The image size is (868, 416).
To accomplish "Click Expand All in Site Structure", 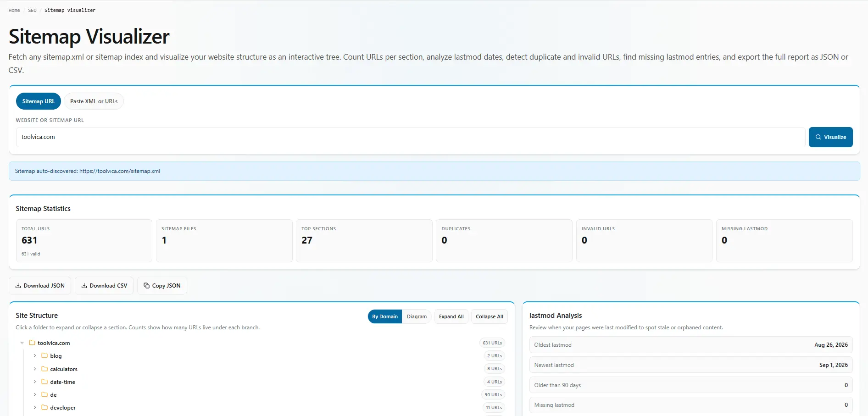I will point(451,316).
